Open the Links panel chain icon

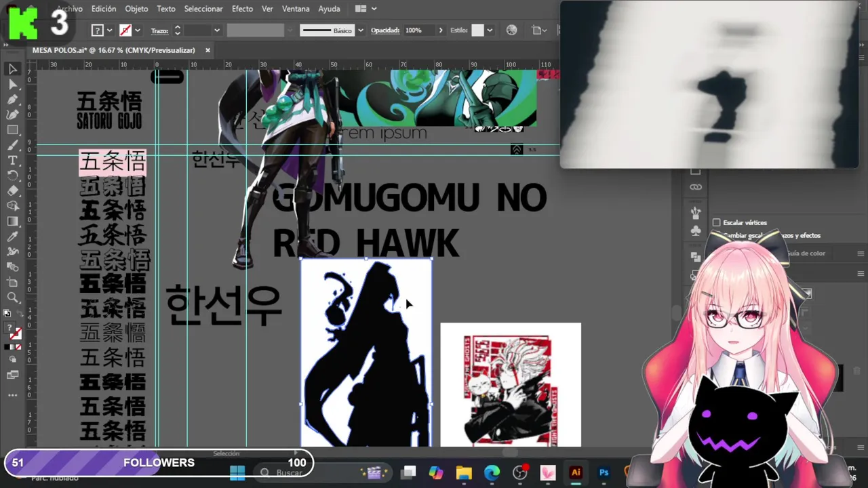pyautogui.click(x=696, y=187)
